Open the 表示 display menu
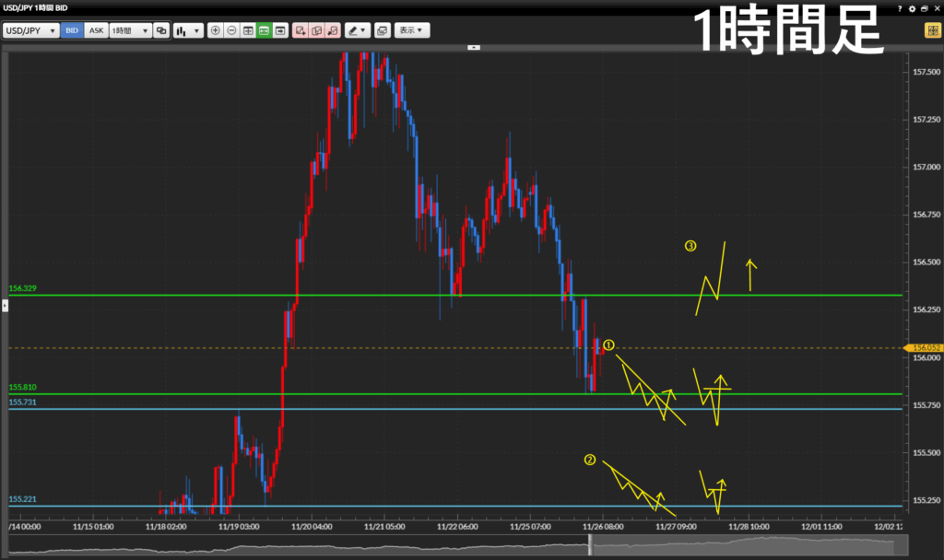The width and height of the screenshot is (944, 560). [412, 30]
